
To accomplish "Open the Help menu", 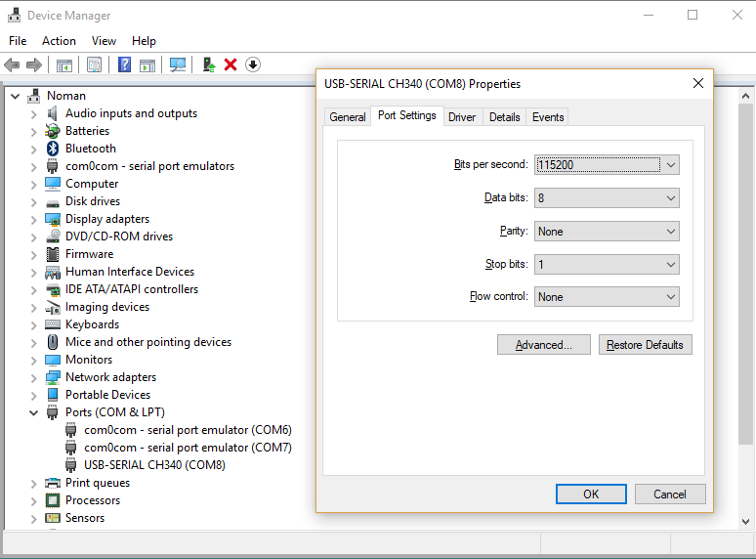I will point(144,41).
